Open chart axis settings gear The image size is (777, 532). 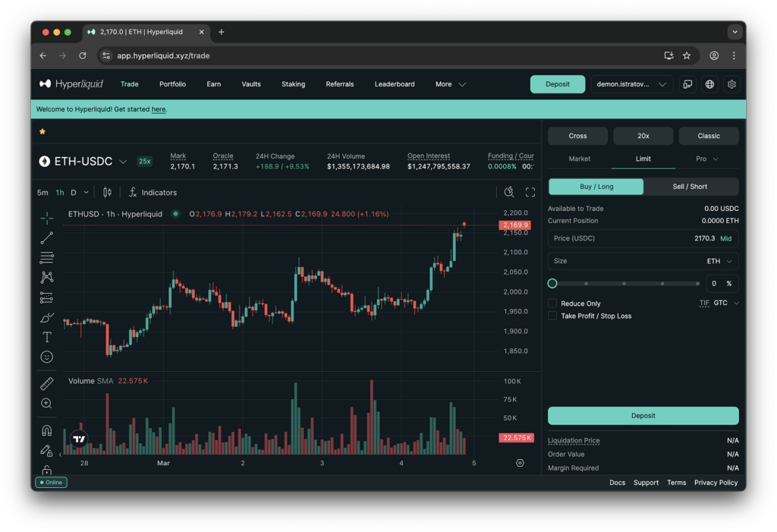click(520, 463)
